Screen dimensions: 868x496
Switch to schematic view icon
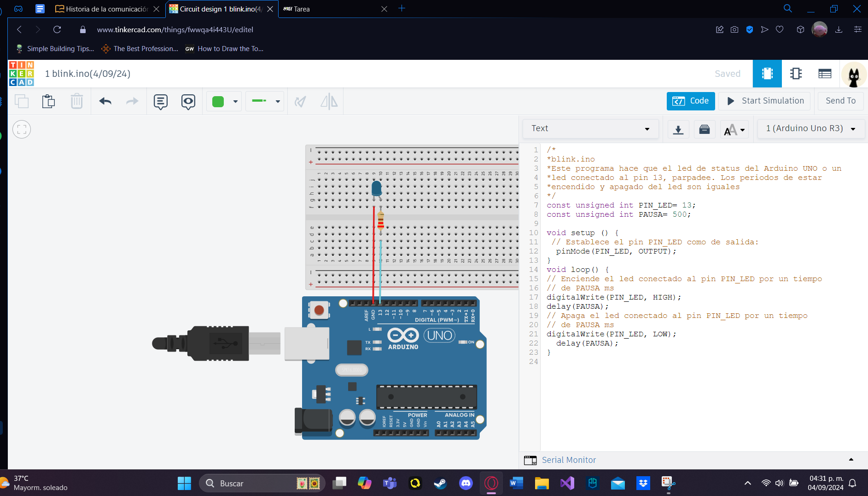coord(796,74)
